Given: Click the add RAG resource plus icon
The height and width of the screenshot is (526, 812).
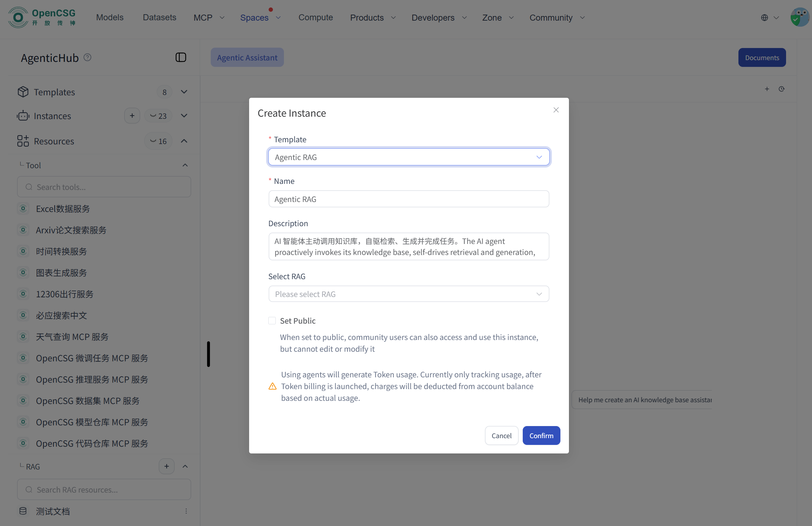Looking at the screenshot, I should (167, 466).
